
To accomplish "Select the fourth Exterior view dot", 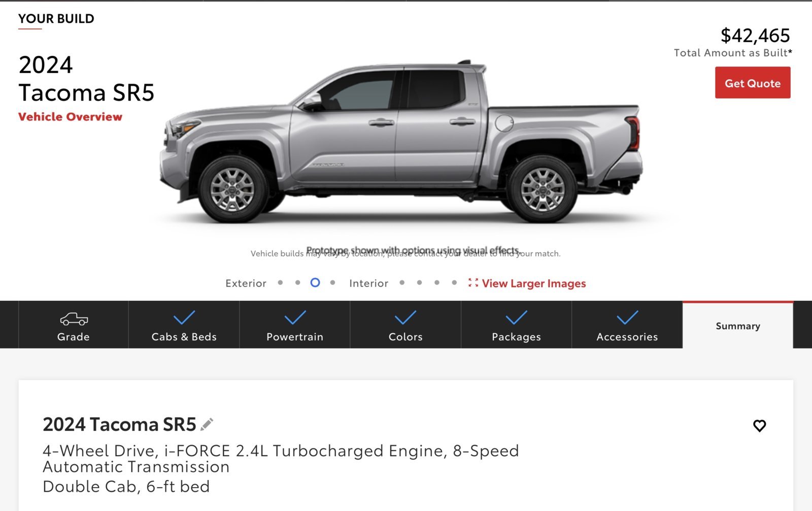I will 332,282.
